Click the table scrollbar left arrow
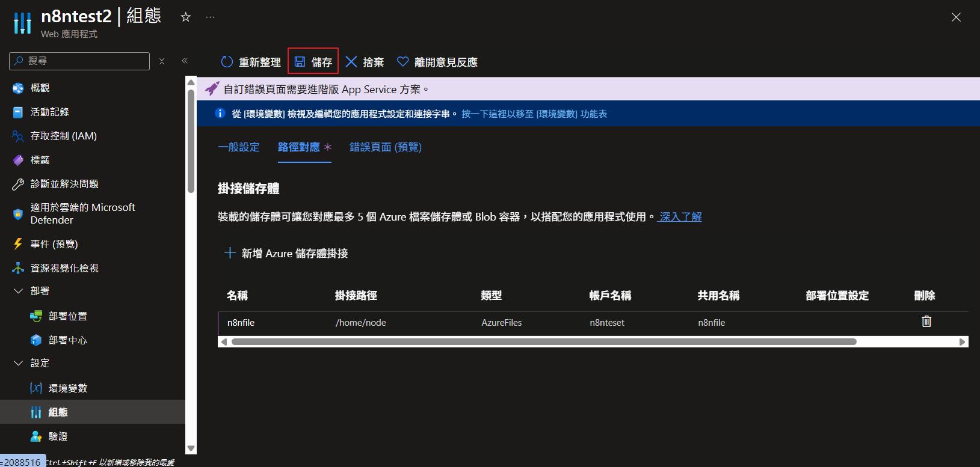The height and width of the screenshot is (467, 980). [224, 342]
